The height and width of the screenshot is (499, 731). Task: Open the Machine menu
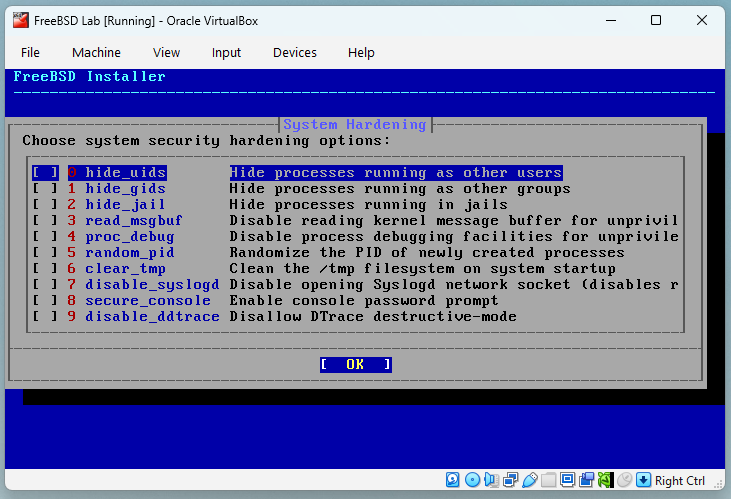click(x=97, y=53)
